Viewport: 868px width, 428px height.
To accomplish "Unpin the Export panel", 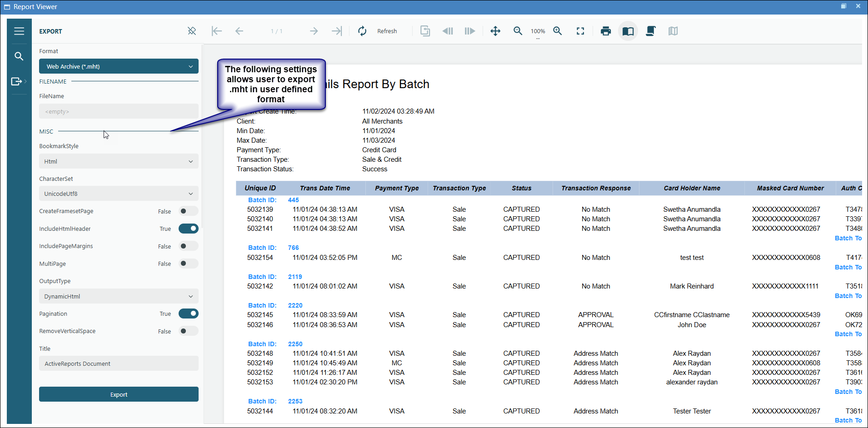I will pos(192,31).
